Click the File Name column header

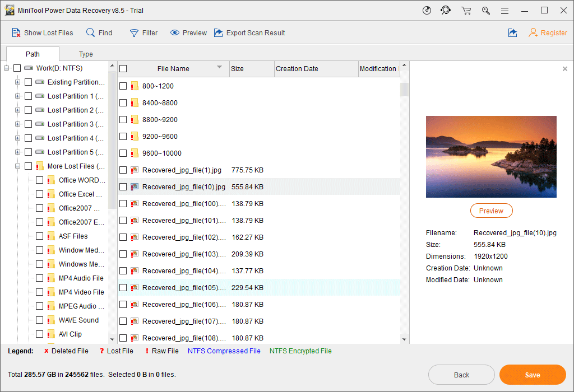[x=173, y=69]
